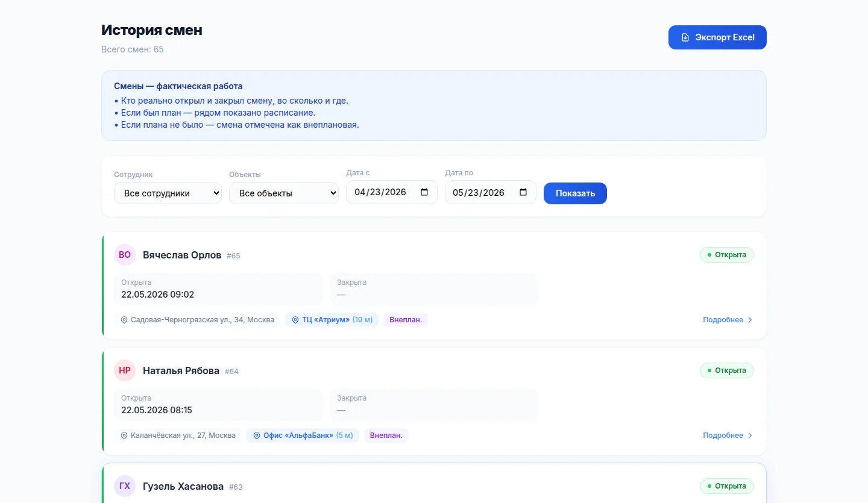Click the Показать button
Screen dimensions: 868x503
pos(575,193)
